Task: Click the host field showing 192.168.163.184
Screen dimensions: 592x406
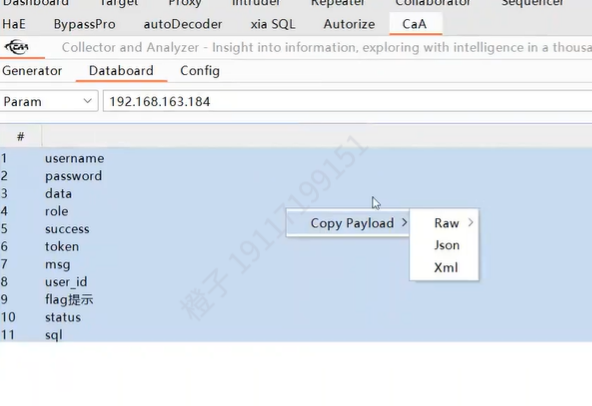Action: coord(347,101)
